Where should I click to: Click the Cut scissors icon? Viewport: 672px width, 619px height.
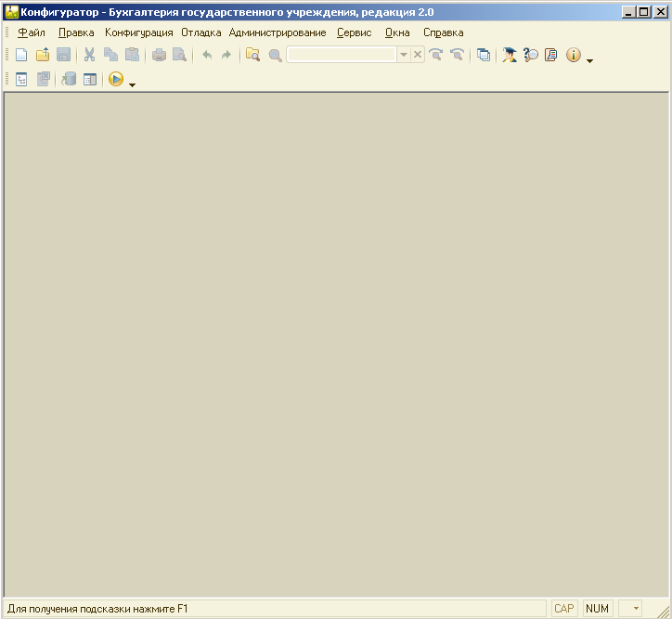pyautogui.click(x=89, y=55)
